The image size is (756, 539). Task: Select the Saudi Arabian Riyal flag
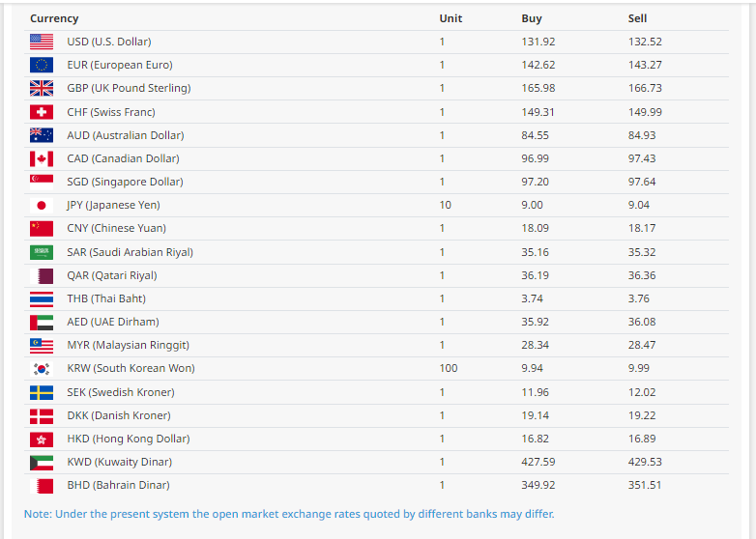(x=42, y=252)
